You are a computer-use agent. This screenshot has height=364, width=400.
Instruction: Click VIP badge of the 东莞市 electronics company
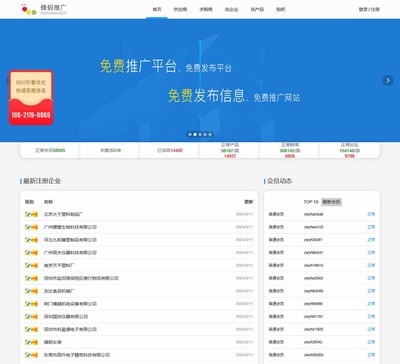[x=31, y=355]
